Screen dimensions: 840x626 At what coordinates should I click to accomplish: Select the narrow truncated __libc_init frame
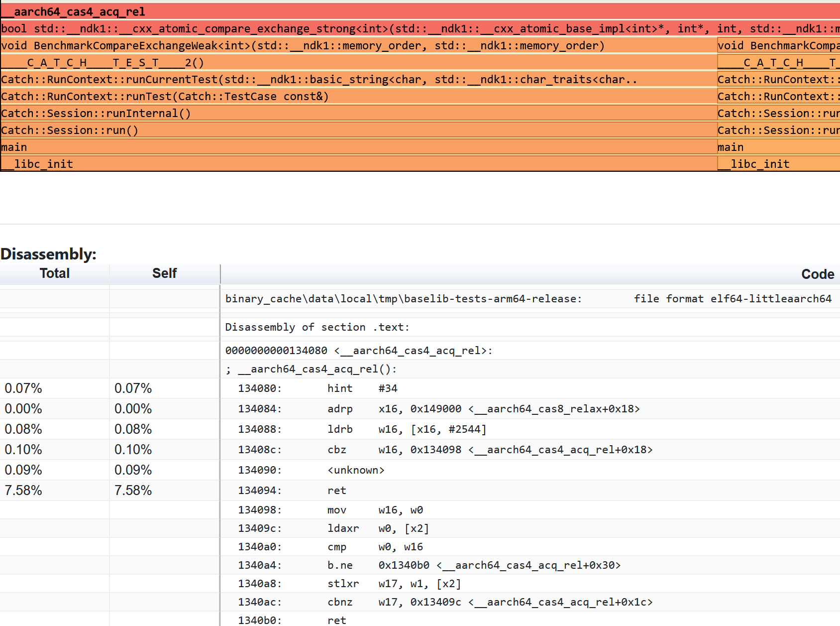[x=778, y=164]
